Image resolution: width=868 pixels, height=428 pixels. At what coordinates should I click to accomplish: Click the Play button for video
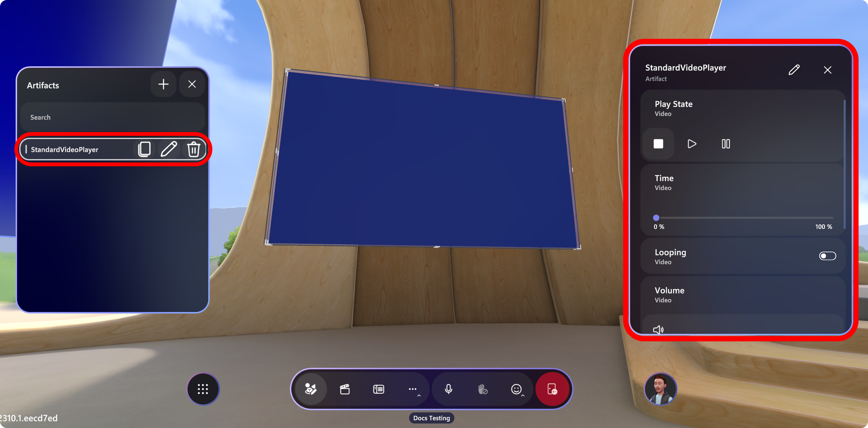click(691, 144)
